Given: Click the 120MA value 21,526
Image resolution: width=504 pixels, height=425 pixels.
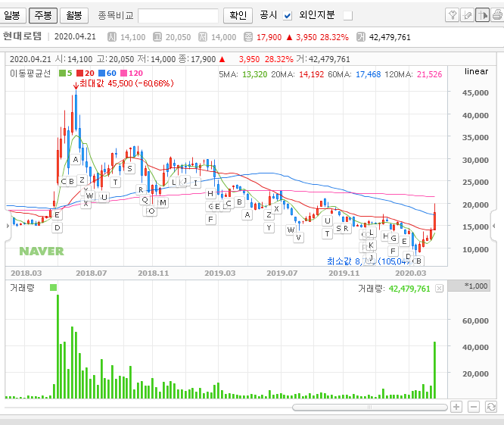Looking at the screenshot, I should tap(429, 74).
